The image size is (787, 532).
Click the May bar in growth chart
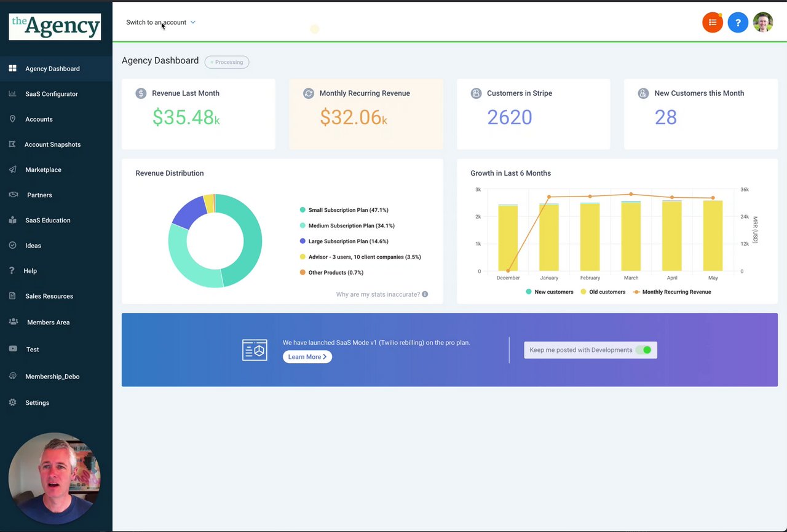tap(713, 236)
